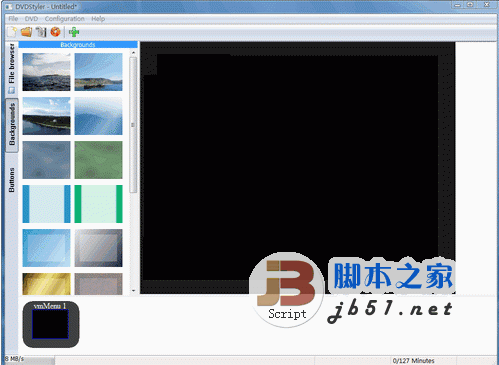Minimize the DVDStyler window
The height and width of the screenshot is (365, 499).
pyautogui.click(x=457, y=5)
